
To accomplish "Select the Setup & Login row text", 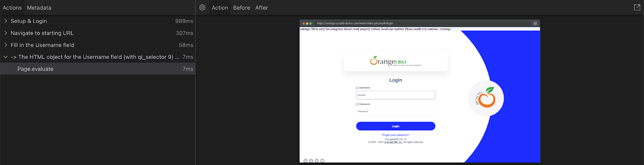I will point(29,21).
